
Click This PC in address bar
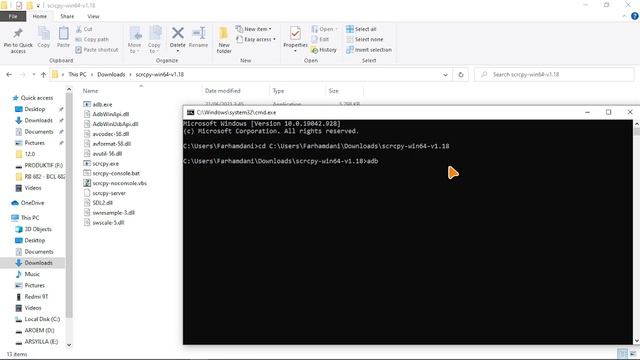coord(77,74)
